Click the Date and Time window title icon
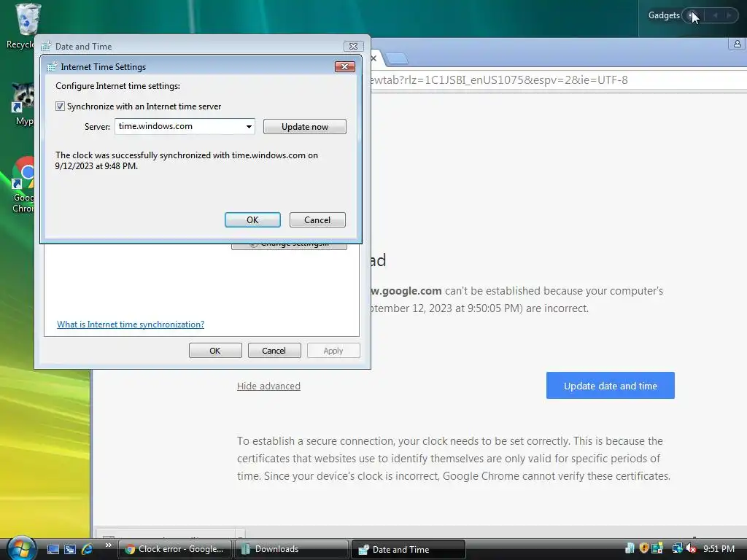This screenshot has width=747, height=560. [46, 46]
